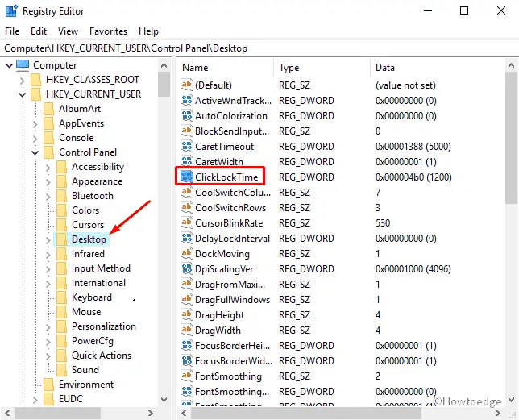Click the DpiScalingVer binary value icon

pos(187,268)
